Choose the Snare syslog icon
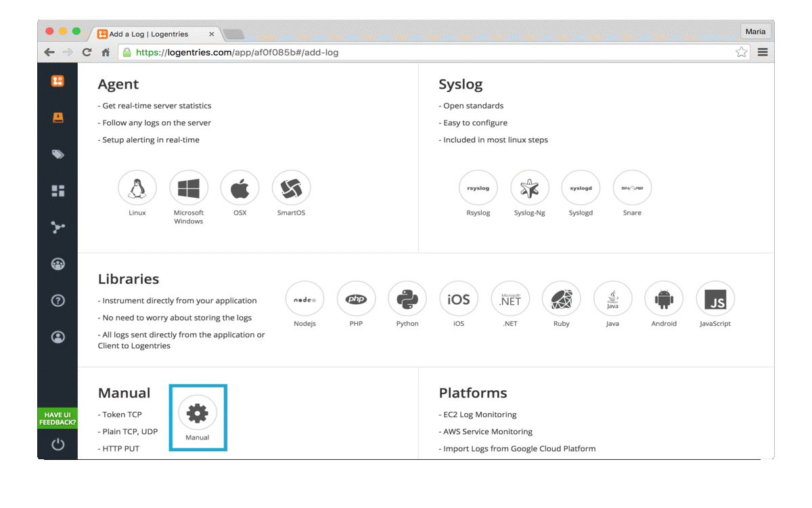The image size is (812, 508). pyautogui.click(x=632, y=188)
